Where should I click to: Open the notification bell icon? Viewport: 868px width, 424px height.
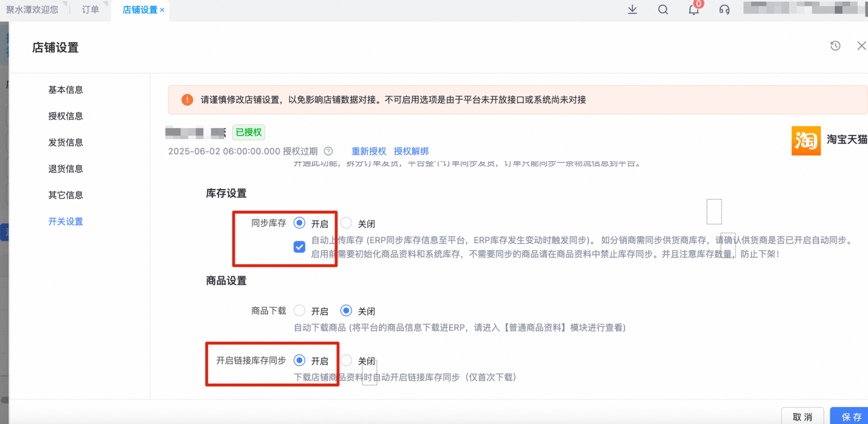pos(694,9)
